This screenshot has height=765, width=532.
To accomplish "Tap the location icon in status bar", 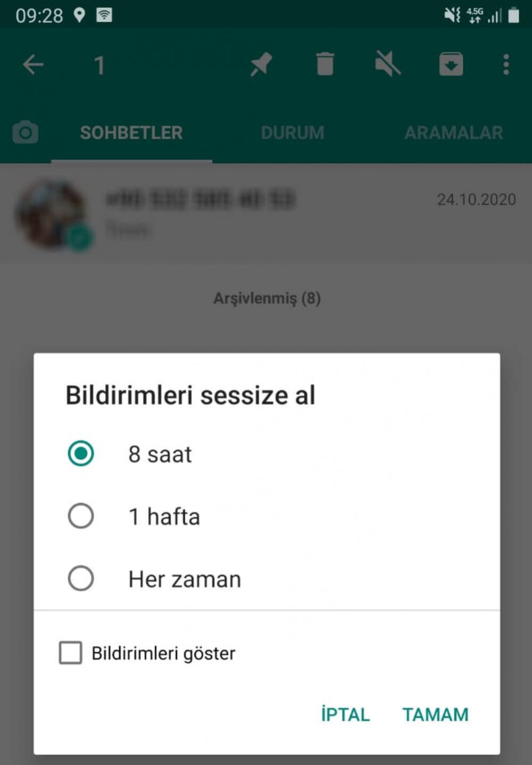I will click(x=79, y=15).
